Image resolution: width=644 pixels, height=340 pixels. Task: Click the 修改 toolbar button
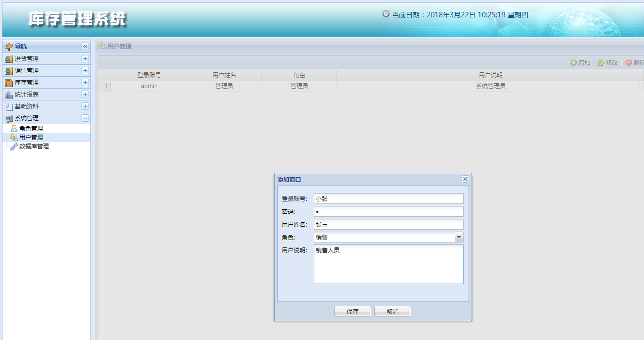click(x=608, y=63)
